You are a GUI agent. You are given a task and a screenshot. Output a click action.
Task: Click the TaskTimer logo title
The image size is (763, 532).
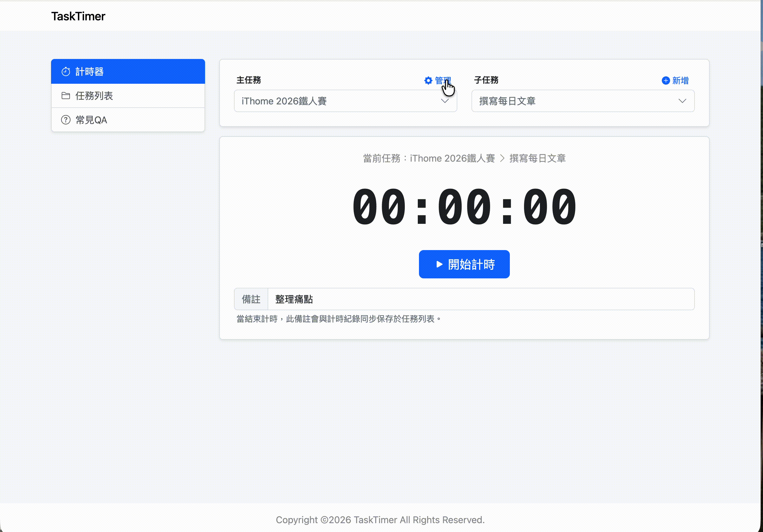[78, 16]
